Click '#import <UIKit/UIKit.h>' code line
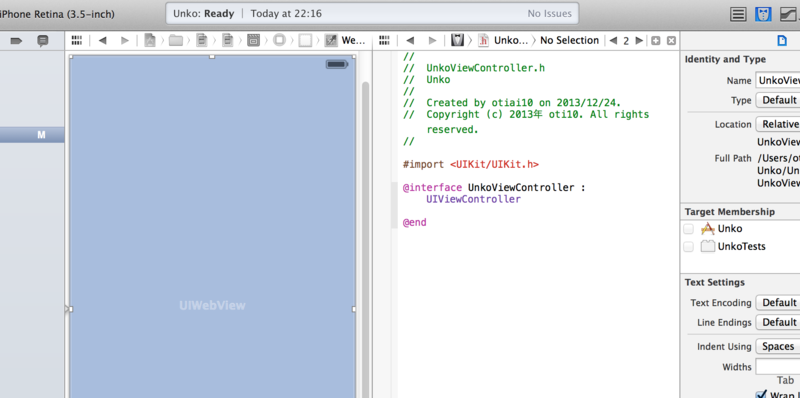 [471, 165]
